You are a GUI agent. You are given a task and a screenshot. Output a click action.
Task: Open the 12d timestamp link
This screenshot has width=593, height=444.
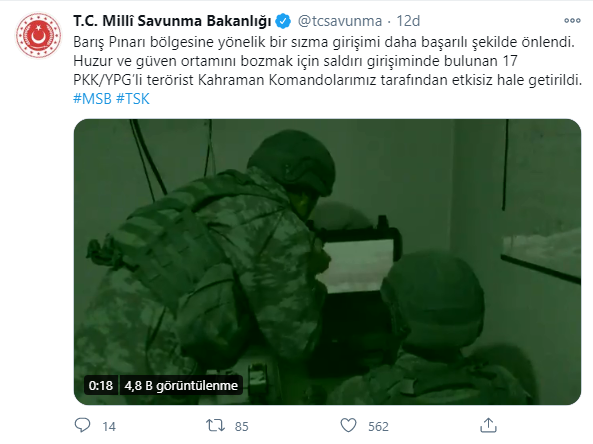(408, 21)
